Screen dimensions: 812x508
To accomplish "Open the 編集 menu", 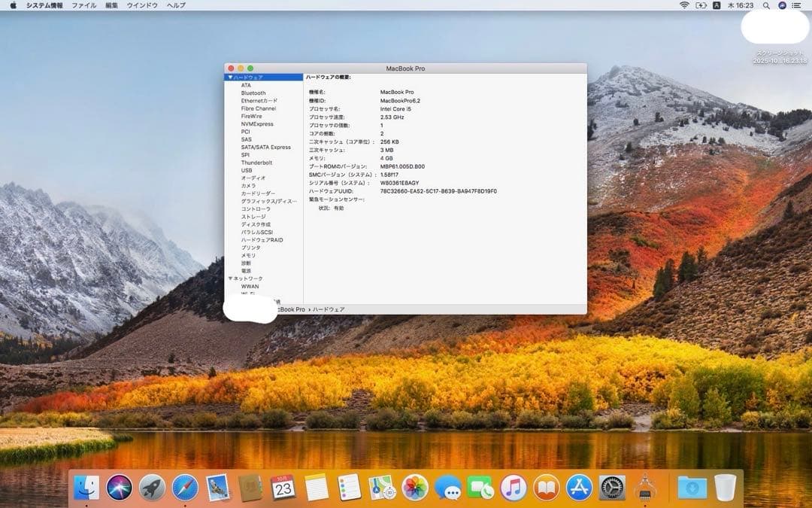I will coord(111,5).
